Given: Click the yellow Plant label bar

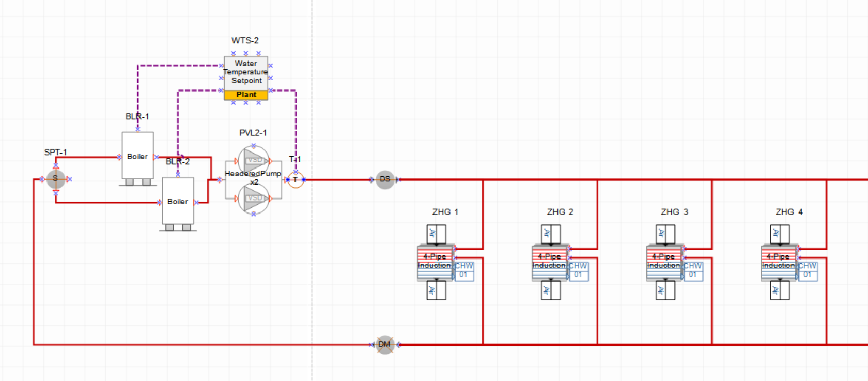Looking at the screenshot, I should click(x=246, y=95).
